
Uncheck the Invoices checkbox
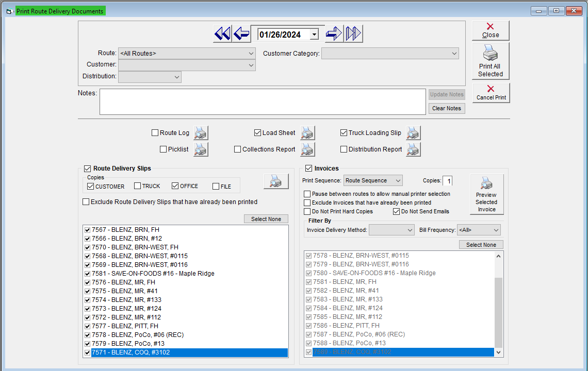[308, 168]
